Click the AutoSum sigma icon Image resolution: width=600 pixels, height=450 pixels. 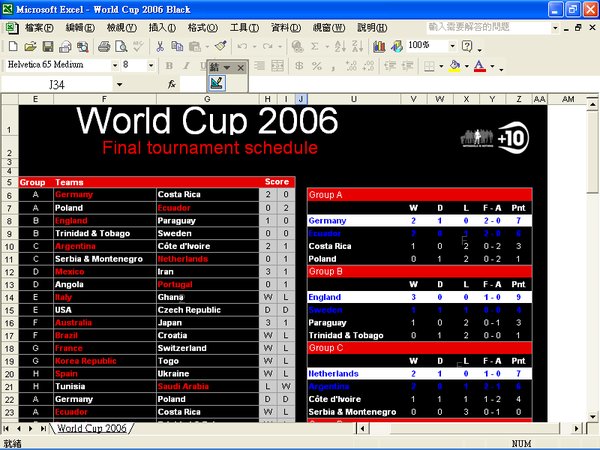click(315, 46)
